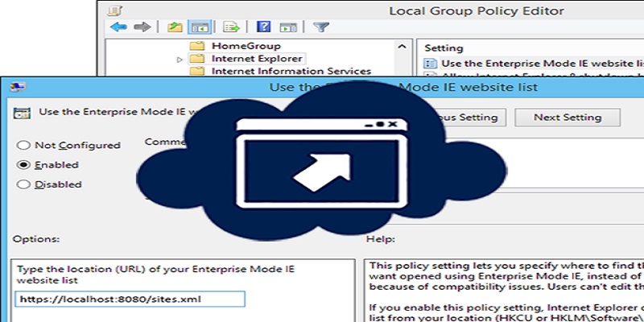Screen dimensions: 644x322
Task: Click the Setting column header
Action: [x=444, y=48]
